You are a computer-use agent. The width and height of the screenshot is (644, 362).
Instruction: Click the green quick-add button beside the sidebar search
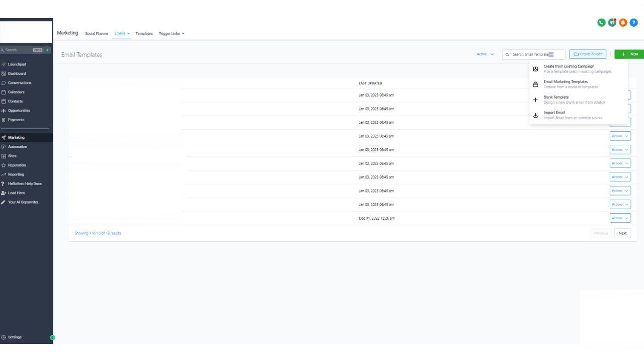click(48, 50)
